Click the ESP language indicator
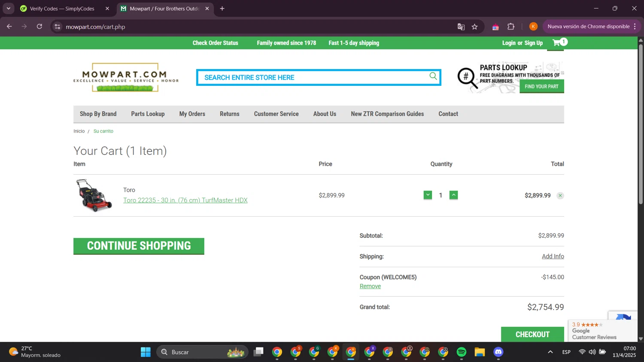The image size is (644, 362). [566, 352]
